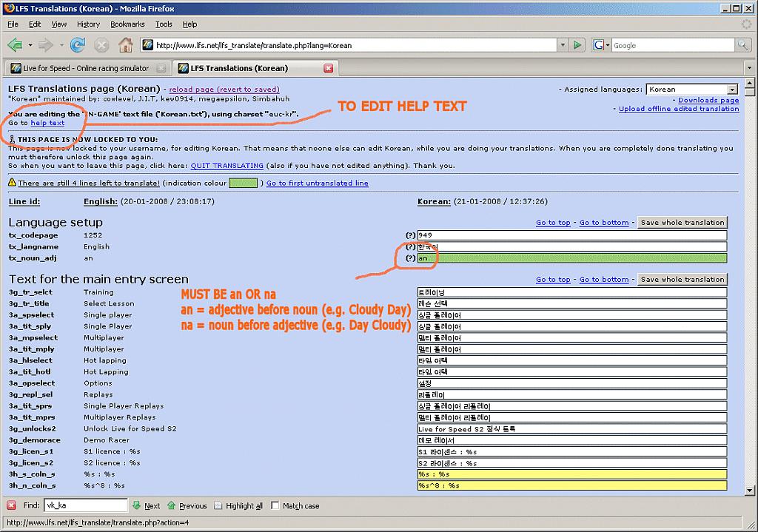Open the Bookmarks menu
Image resolution: width=758 pixels, height=532 pixels.
pos(127,24)
